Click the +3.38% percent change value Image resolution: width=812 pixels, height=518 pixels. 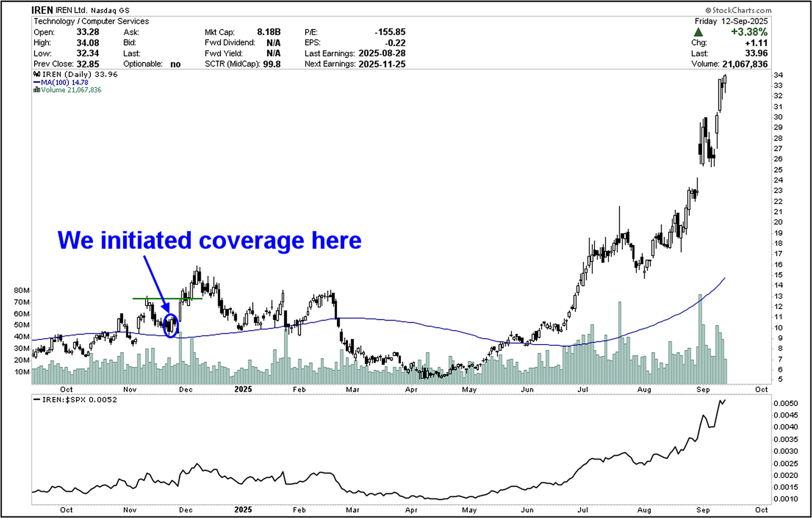[749, 32]
